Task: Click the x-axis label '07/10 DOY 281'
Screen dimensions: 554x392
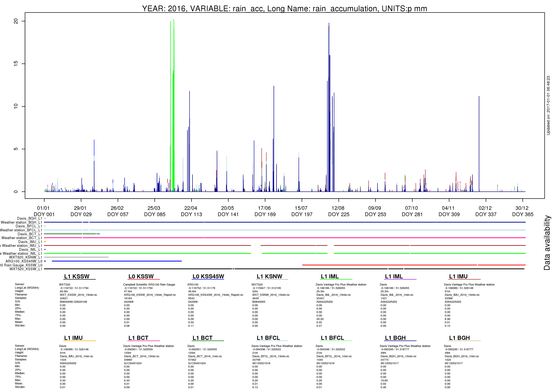Action: pos(412,211)
